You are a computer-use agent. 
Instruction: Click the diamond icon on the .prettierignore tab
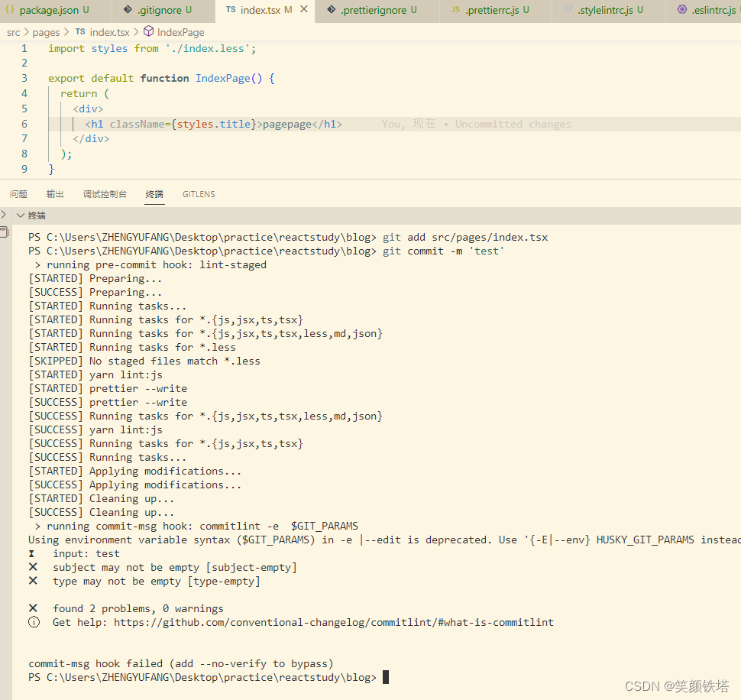(332, 11)
